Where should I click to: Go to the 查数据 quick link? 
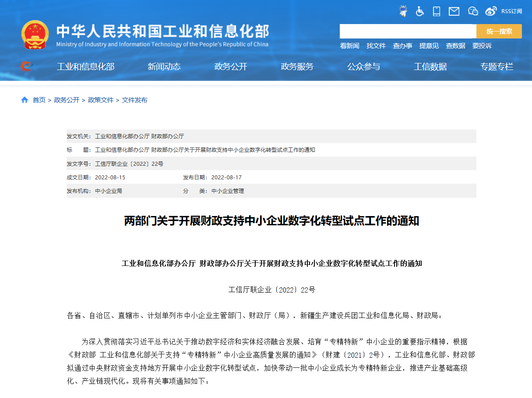tap(455, 45)
